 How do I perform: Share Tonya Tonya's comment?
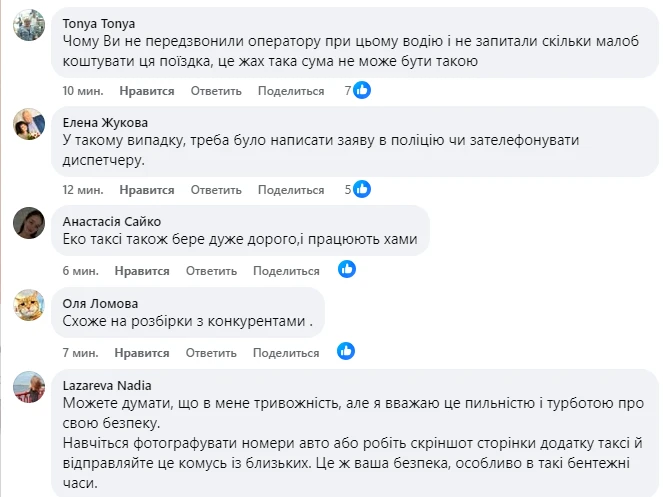[x=290, y=91]
